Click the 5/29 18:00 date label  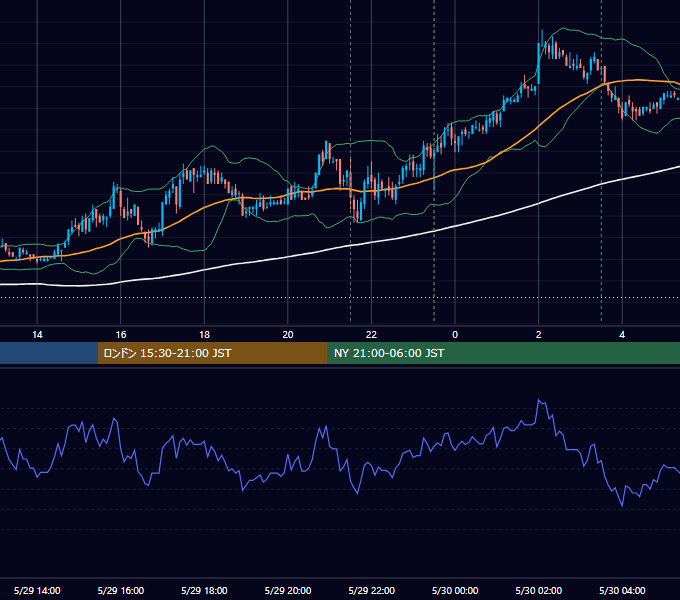pos(204,590)
